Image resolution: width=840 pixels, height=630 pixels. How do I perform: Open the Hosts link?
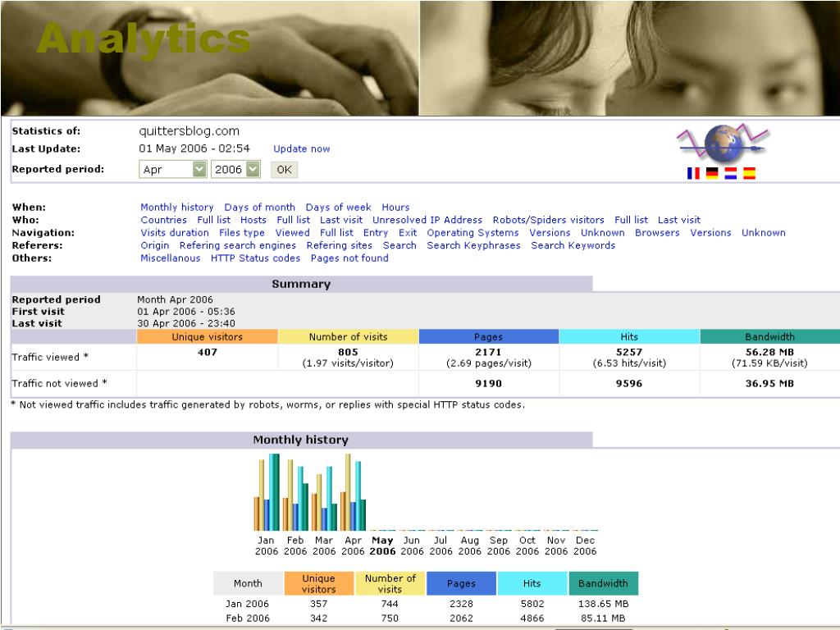pyautogui.click(x=253, y=220)
